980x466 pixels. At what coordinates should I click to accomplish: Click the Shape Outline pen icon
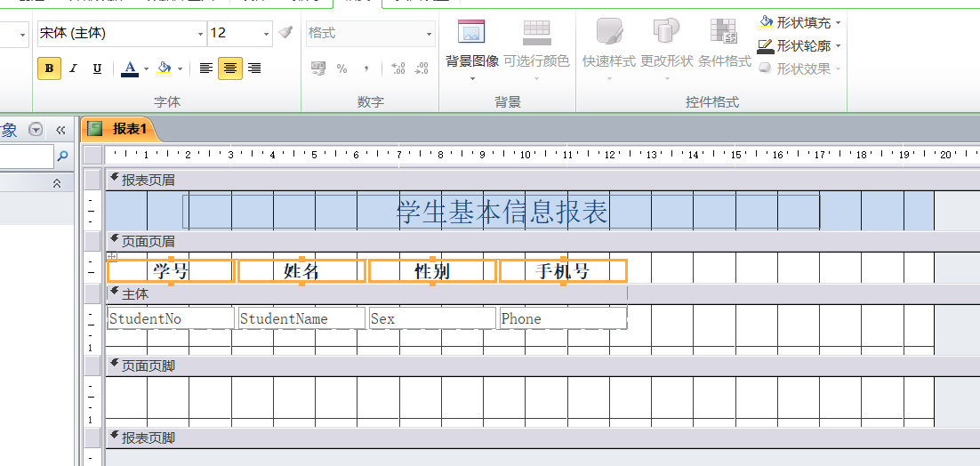click(766, 46)
